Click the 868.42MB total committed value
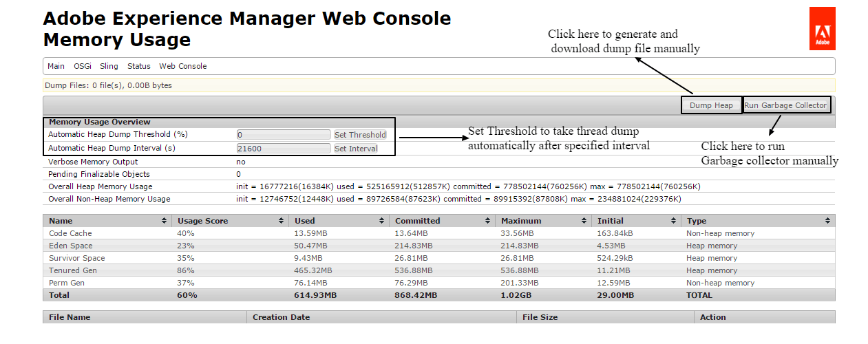The height and width of the screenshot is (344, 868). (416, 295)
